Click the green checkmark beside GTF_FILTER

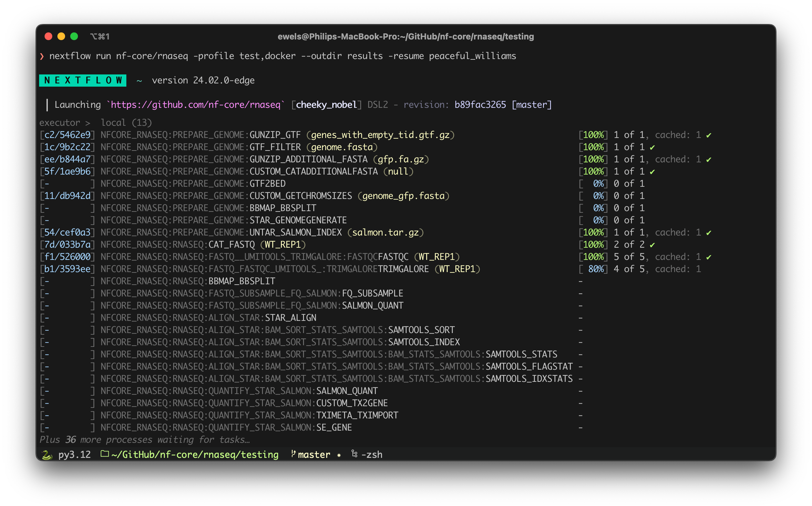point(652,147)
